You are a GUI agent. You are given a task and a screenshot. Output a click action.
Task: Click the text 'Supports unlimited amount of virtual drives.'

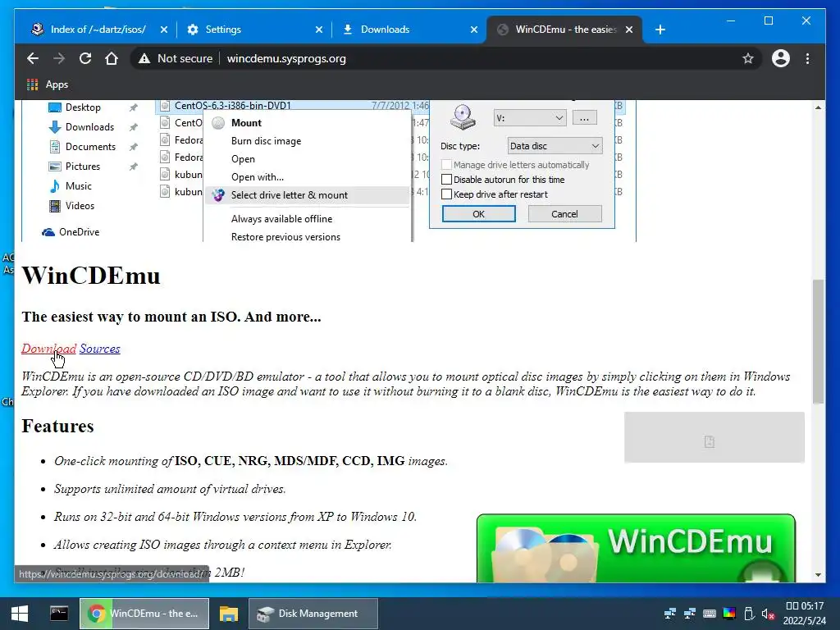(x=170, y=489)
